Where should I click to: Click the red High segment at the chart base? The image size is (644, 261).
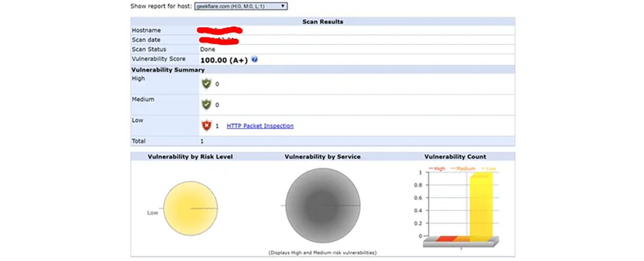(446, 239)
